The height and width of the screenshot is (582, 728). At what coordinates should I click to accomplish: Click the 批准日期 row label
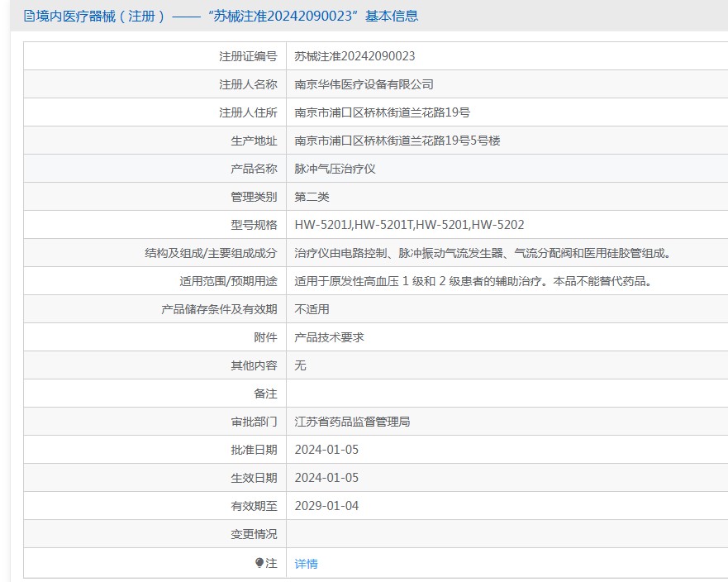coord(254,450)
